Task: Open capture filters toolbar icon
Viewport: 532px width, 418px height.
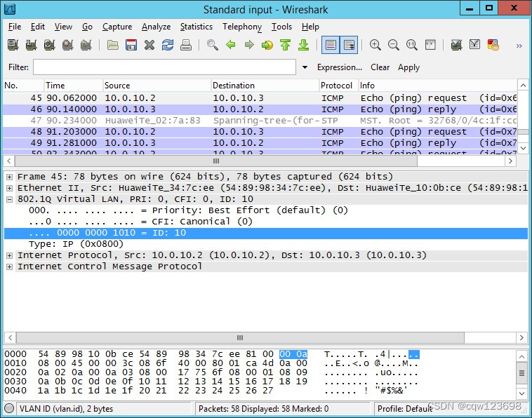Action: [x=457, y=45]
